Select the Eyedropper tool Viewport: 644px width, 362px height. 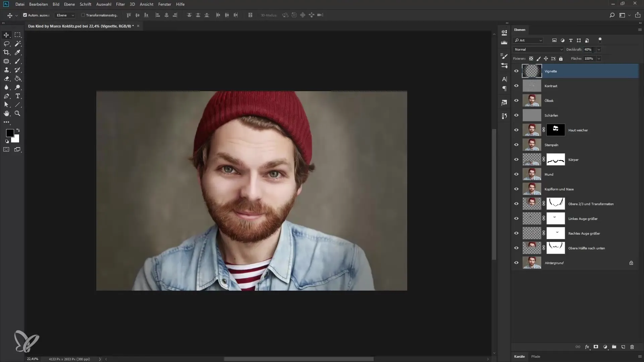pos(17,52)
